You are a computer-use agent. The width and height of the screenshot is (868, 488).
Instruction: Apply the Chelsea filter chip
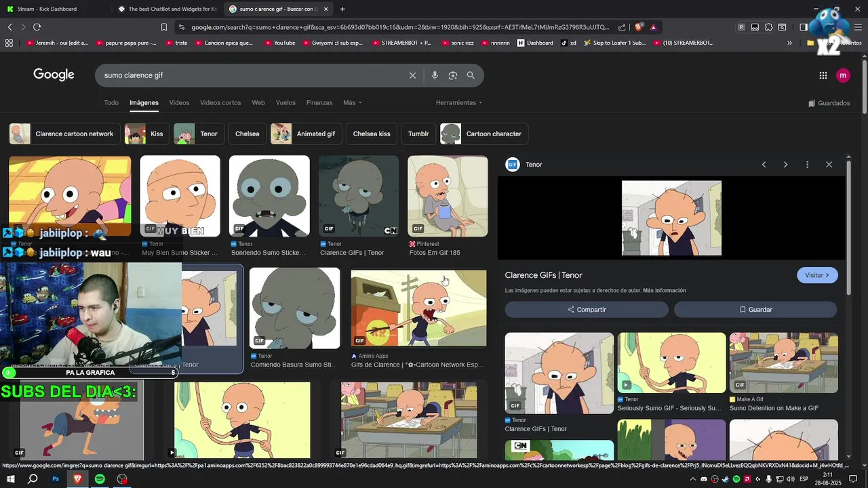(248, 134)
